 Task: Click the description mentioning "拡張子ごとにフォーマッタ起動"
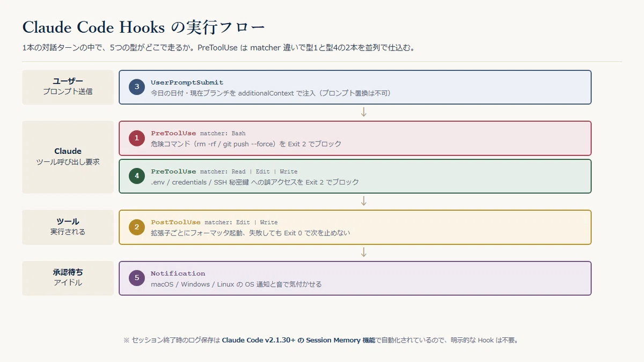coord(251,233)
